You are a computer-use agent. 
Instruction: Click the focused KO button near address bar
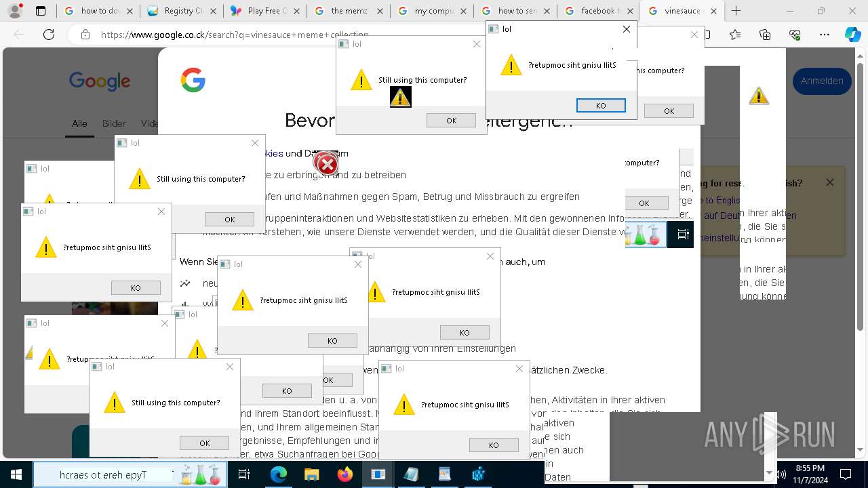(601, 105)
